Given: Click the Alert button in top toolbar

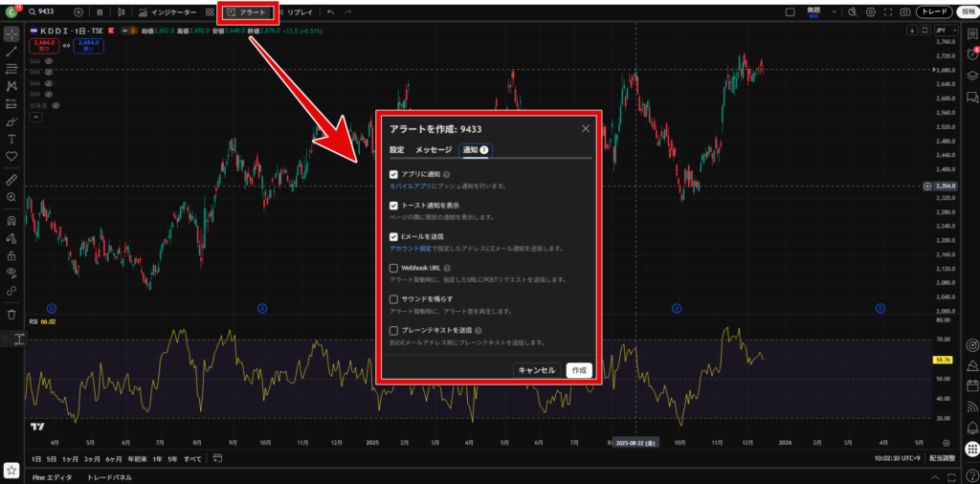Looking at the screenshot, I should coord(247,12).
